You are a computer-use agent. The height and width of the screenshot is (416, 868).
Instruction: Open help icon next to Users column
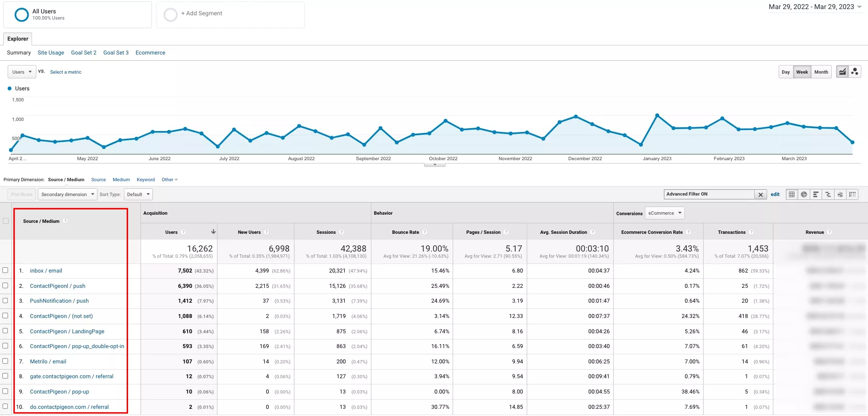coord(183,232)
